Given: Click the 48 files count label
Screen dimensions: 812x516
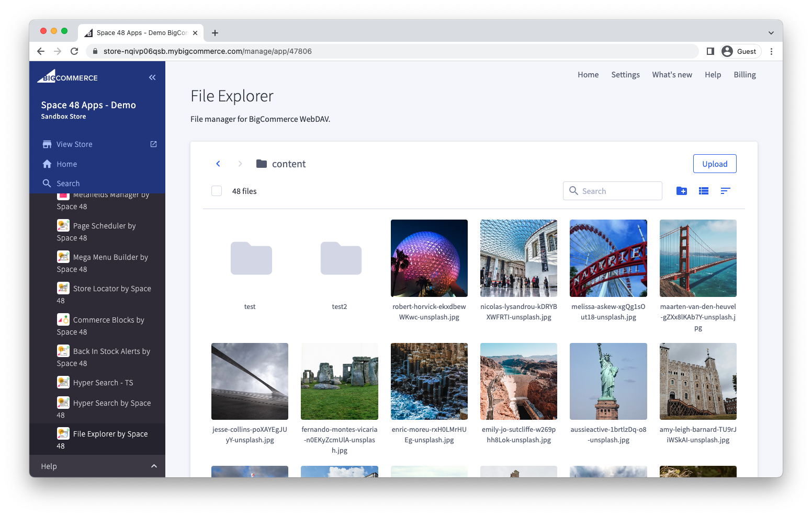Looking at the screenshot, I should tap(244, 191).
